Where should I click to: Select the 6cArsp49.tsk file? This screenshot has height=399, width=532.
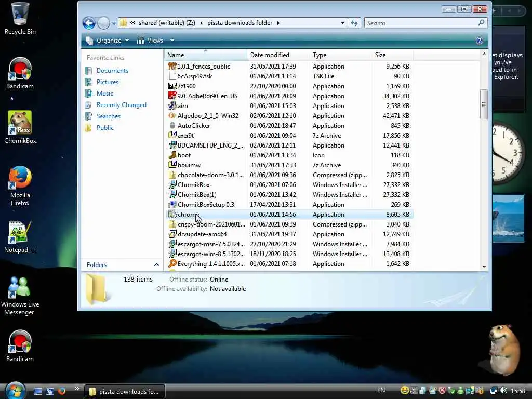pos(194,76)
